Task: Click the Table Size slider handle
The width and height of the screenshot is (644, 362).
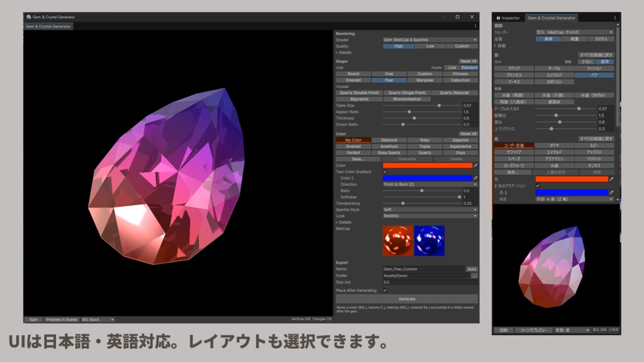Action: 439,106
